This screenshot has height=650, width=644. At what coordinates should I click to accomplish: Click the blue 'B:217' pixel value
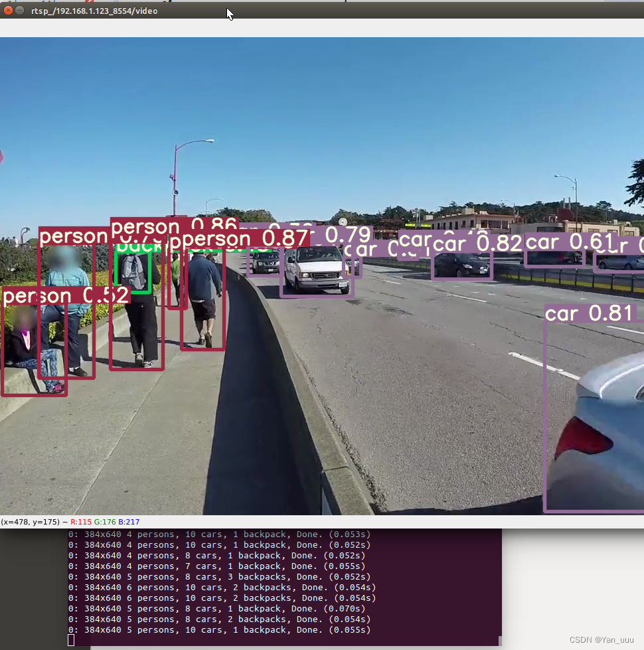pos(129,522)
